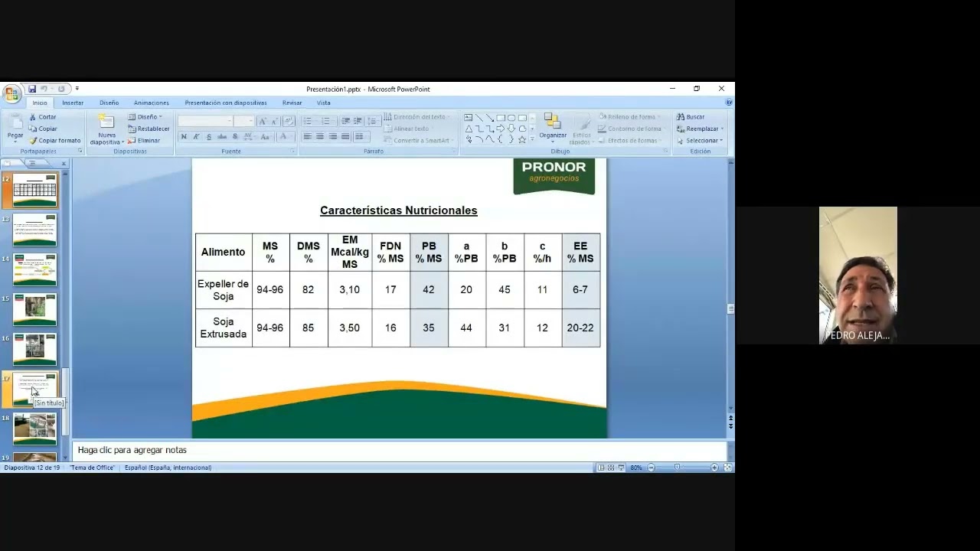Toggle bullet list formatting

[x=309, y=121]
